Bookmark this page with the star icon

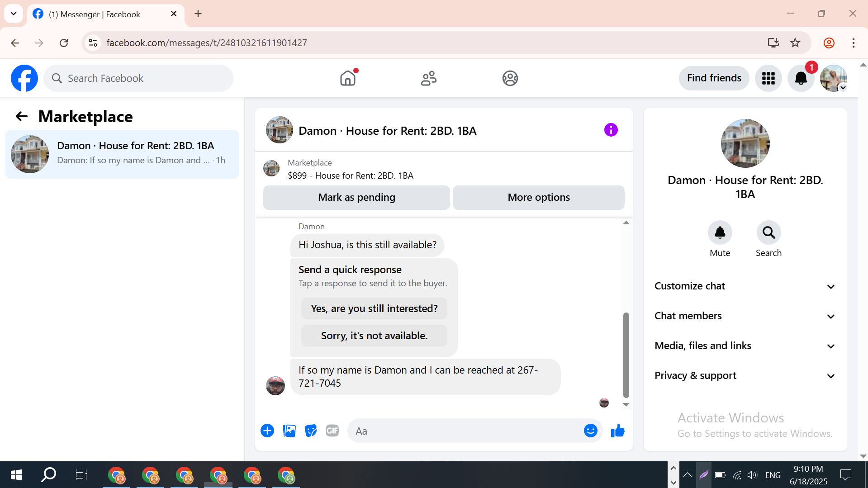[795, 43]
